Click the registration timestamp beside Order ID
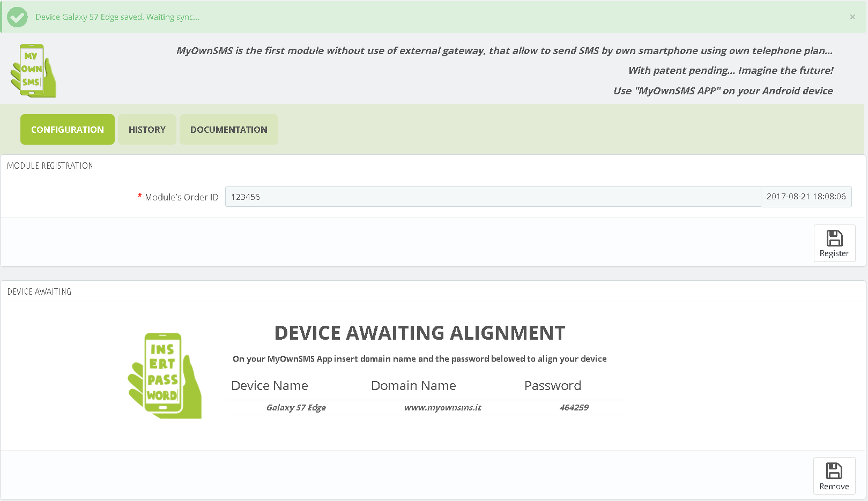The width and height of the screenshot is (868, 501). [806, 197]
